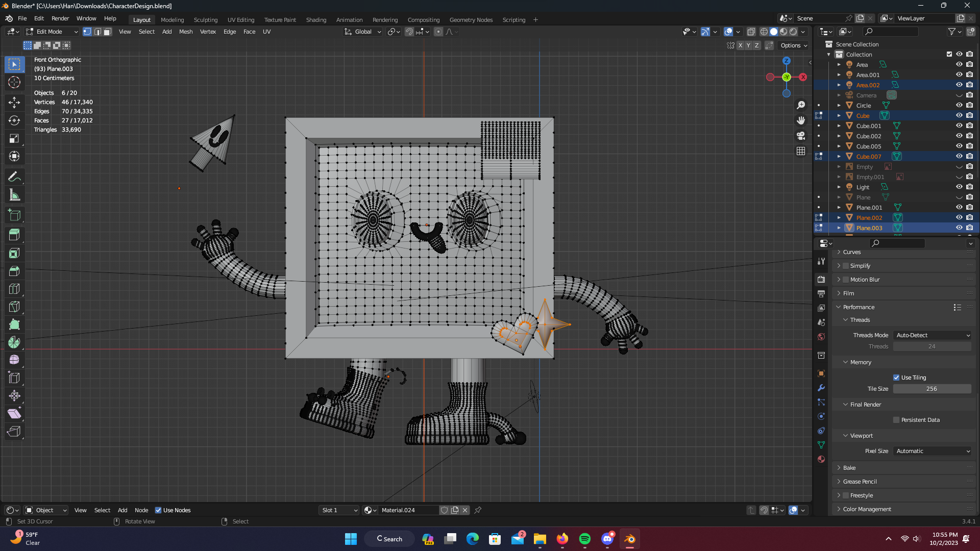
Task: Open the Threads Mode Auto-Detect dropdown
Action: [x=933, y=335]
